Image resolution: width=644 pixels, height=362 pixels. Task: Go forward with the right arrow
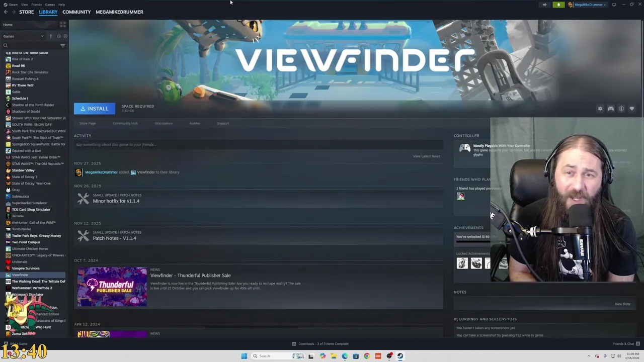(13, 12)
